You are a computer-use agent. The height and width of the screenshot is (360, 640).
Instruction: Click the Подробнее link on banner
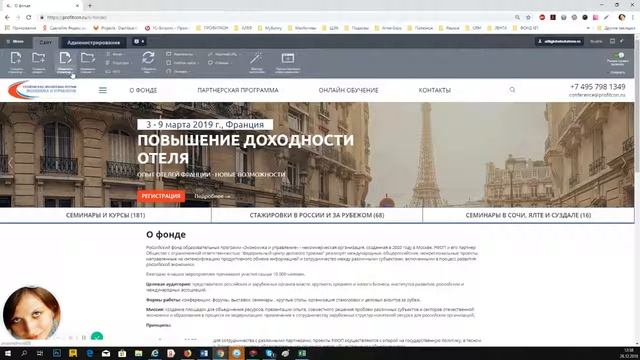(212, 196)
